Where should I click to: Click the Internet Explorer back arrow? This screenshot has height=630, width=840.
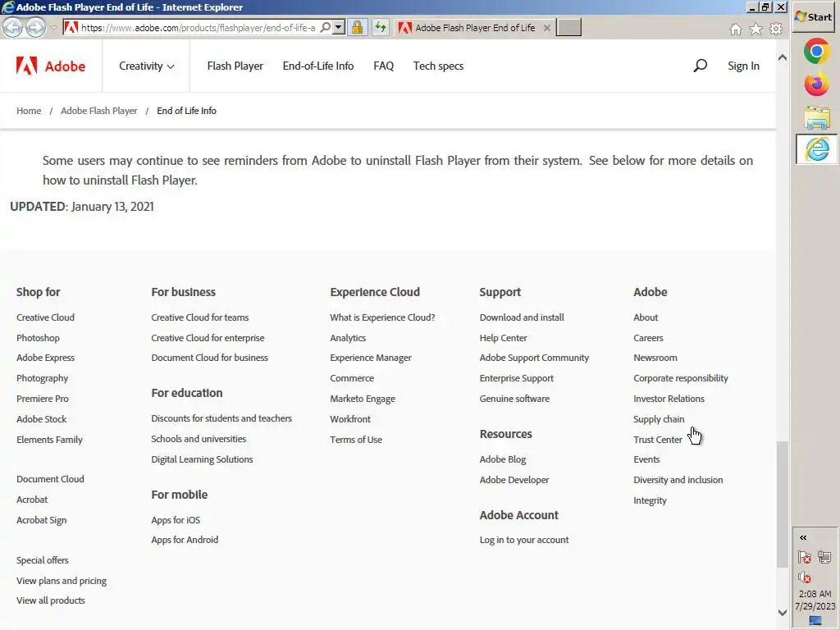point(13,27)
